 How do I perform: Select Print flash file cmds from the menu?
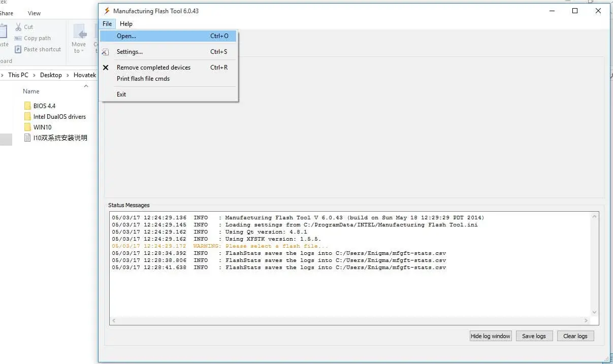pos(144,79)
